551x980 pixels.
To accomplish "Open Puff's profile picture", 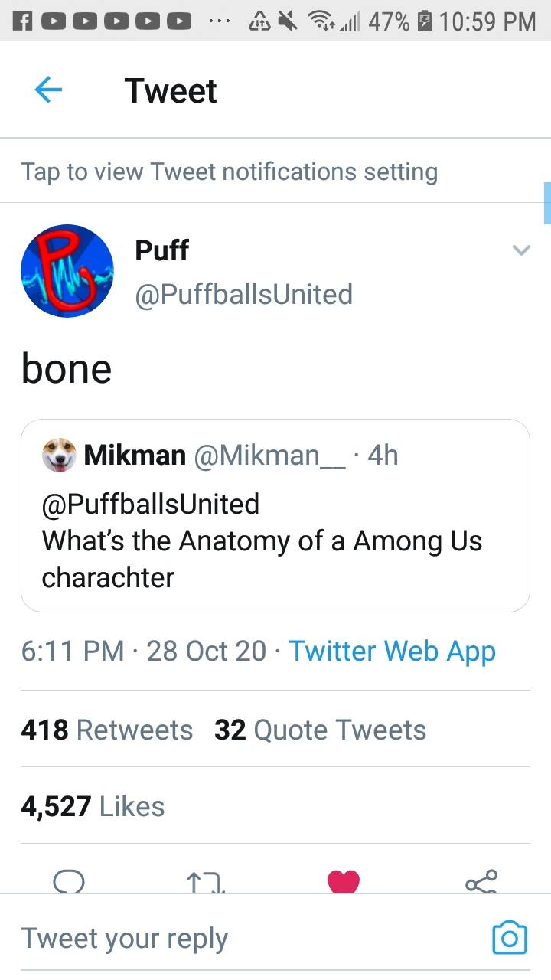I will (x=67, y=270).
